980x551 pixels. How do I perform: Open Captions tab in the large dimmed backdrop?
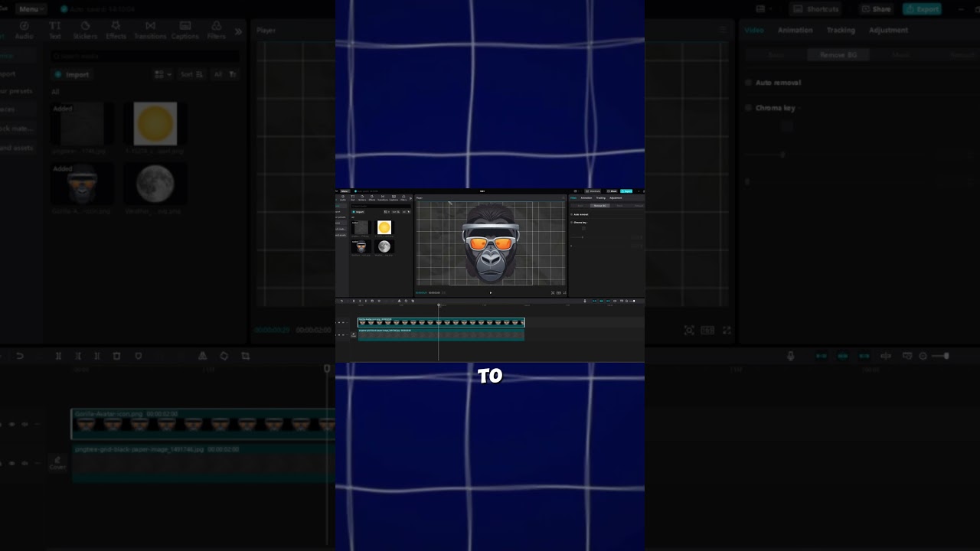click(185, 31)
